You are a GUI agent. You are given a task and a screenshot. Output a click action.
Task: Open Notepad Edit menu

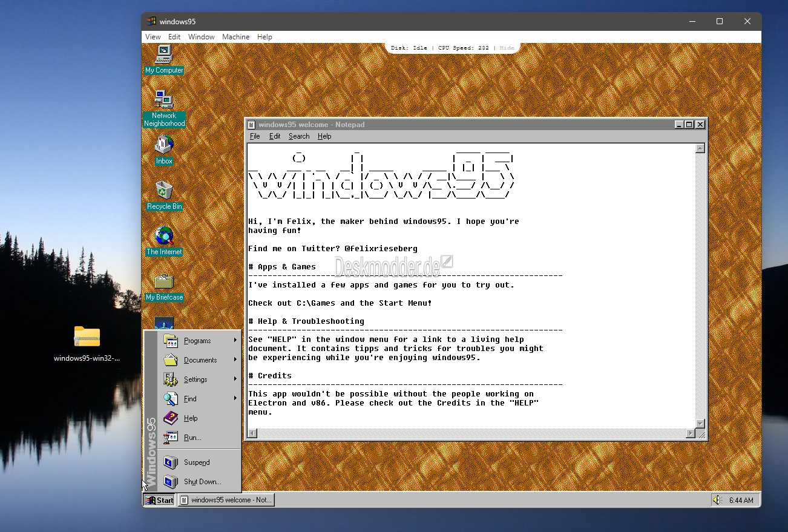pos(275,136)
